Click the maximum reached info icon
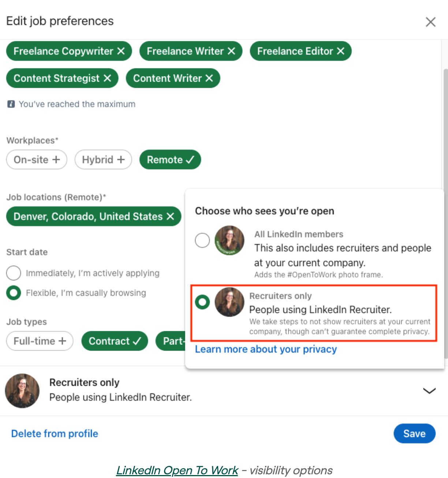Viewport: 448px width, 478px height. tap(11, 104)
